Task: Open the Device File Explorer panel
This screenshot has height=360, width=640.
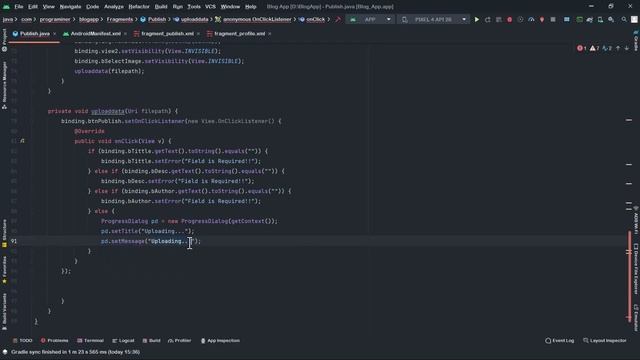Action: click(636, 269)
